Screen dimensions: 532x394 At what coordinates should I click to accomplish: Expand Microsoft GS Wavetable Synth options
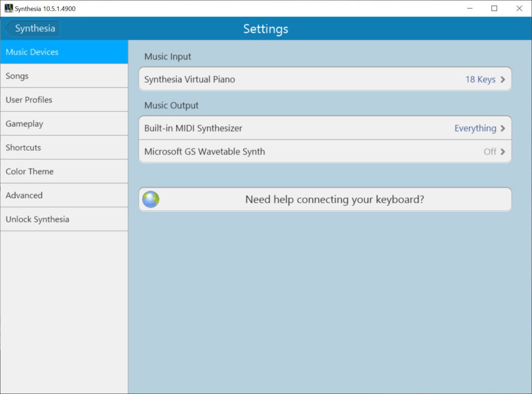pos(325,152)
